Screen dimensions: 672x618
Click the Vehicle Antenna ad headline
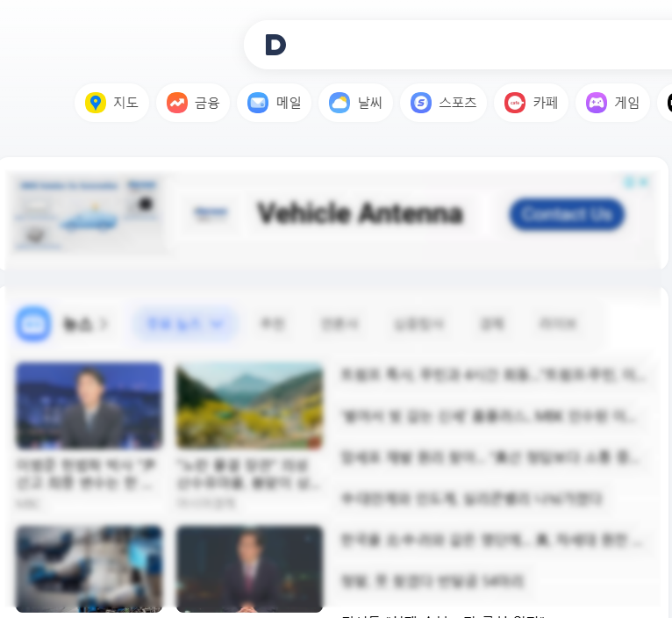pyautogui.click(x=360, y=213)
